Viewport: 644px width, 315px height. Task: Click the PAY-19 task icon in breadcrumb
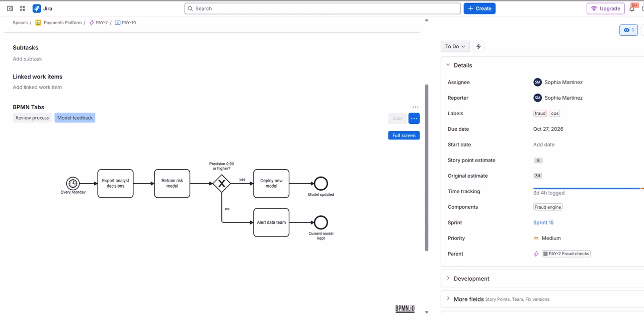click(117, 23)
